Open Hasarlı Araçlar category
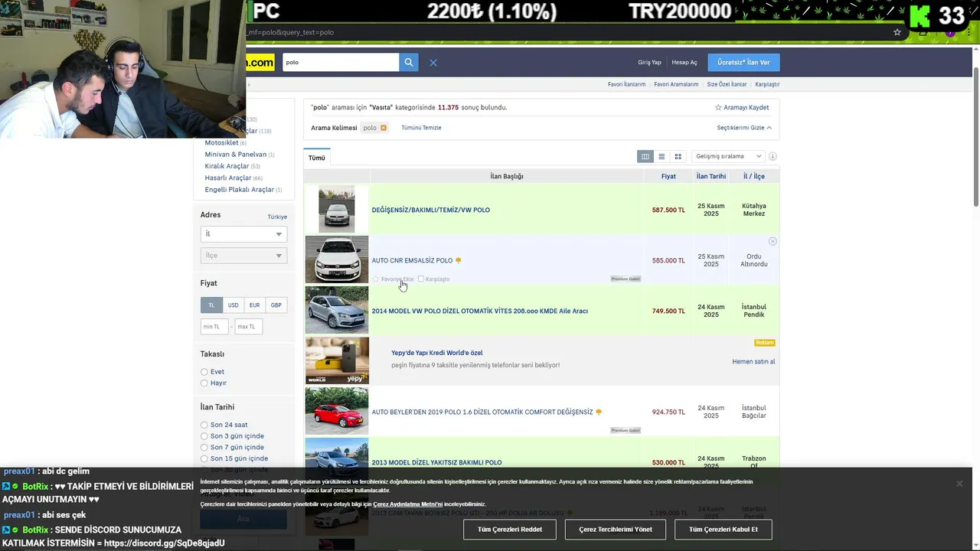 pos(228,178)
